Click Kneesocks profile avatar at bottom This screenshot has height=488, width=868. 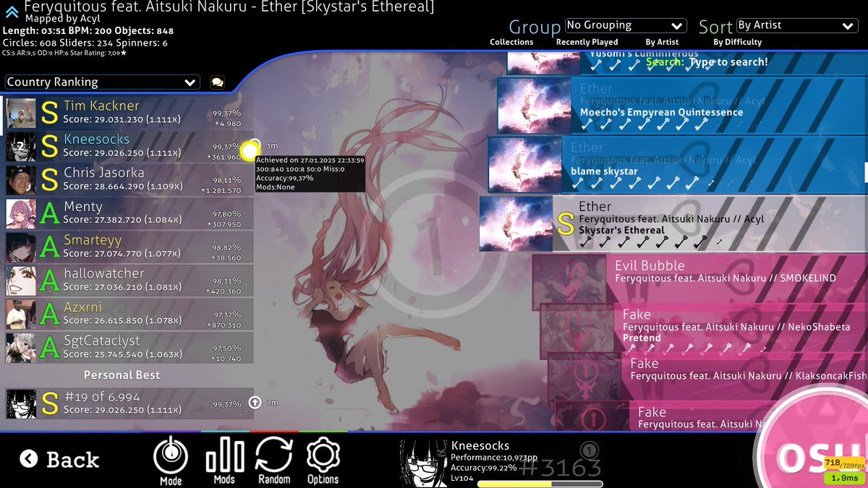[423, 463]
